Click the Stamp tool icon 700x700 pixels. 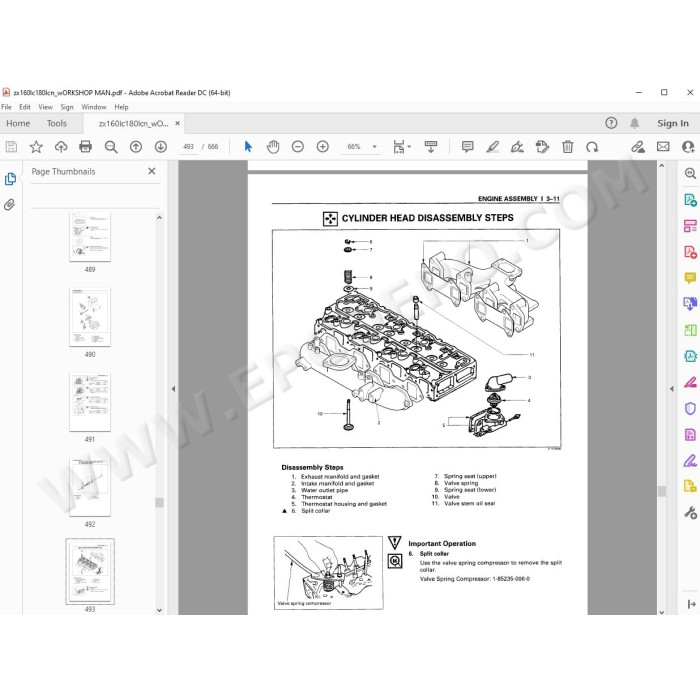tap(542, 147)
